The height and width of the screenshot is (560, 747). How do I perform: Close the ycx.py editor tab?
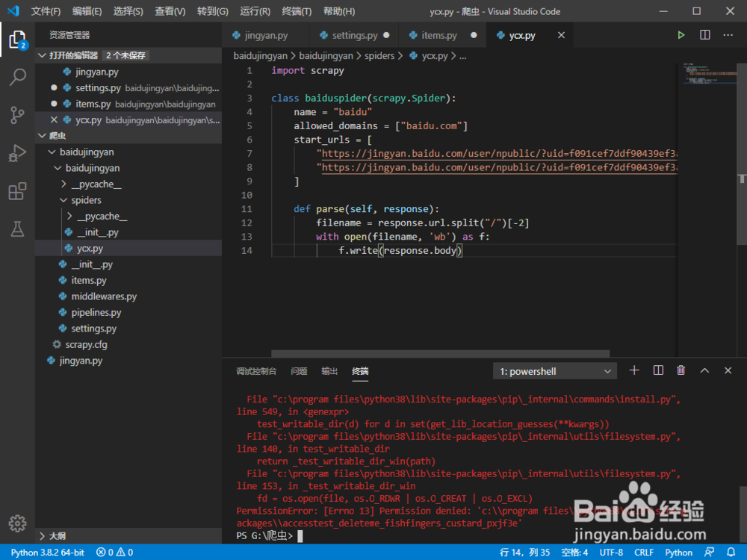[x=561, y=35]
